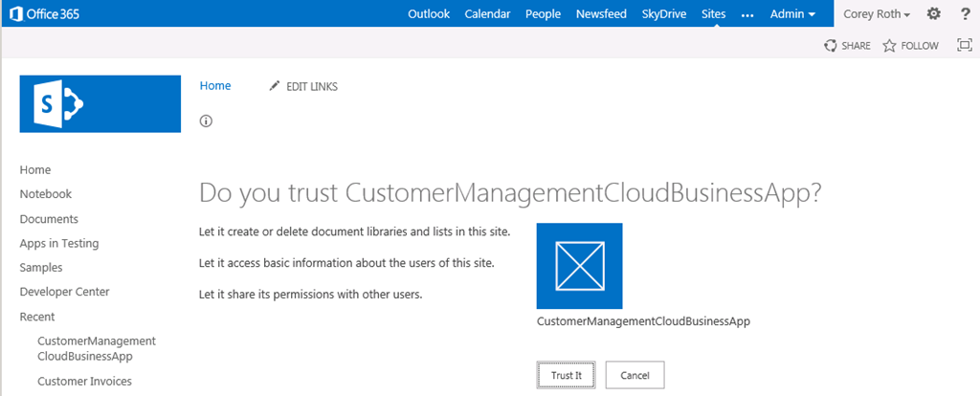Expand the Corey Roth user menu
The height and width of the screenshot is (396, 980).
point(877,13)
